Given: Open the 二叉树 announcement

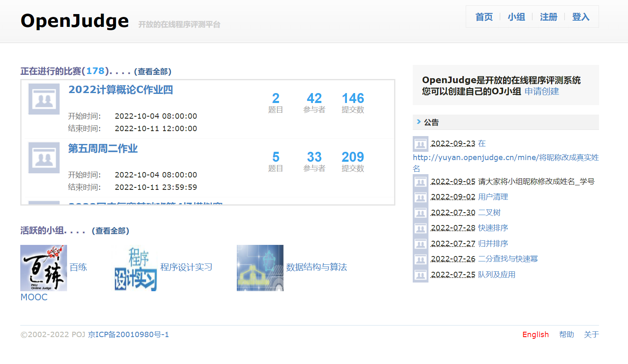Looking at the screenshot, I should tap(489, 213).
